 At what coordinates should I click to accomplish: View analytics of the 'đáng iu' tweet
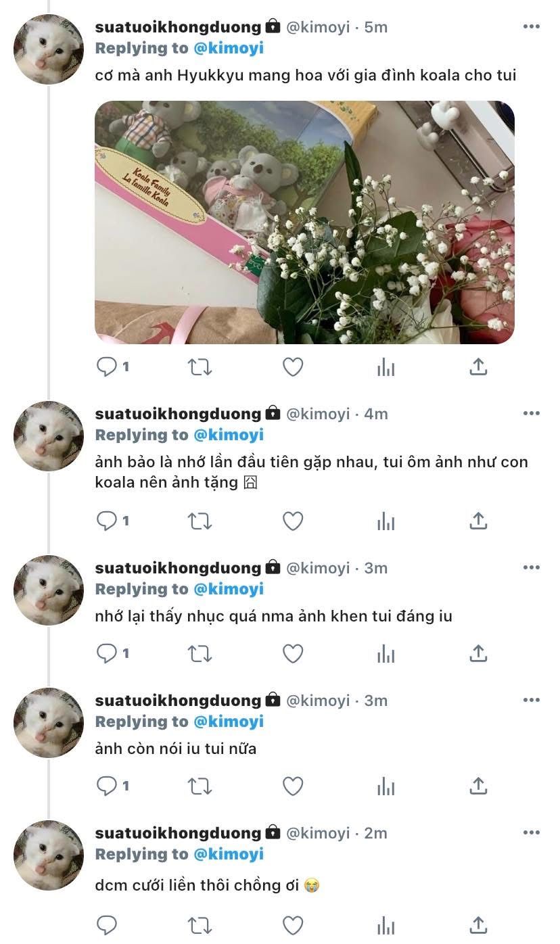[x=386, y=654]
